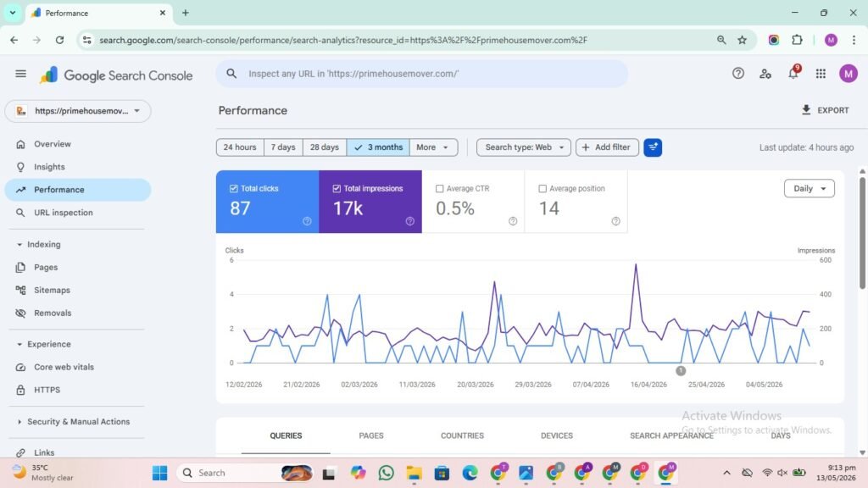868x488 pixels.
Task: Click the chart annotation marker numbered 1
Action: click(681, 371)
